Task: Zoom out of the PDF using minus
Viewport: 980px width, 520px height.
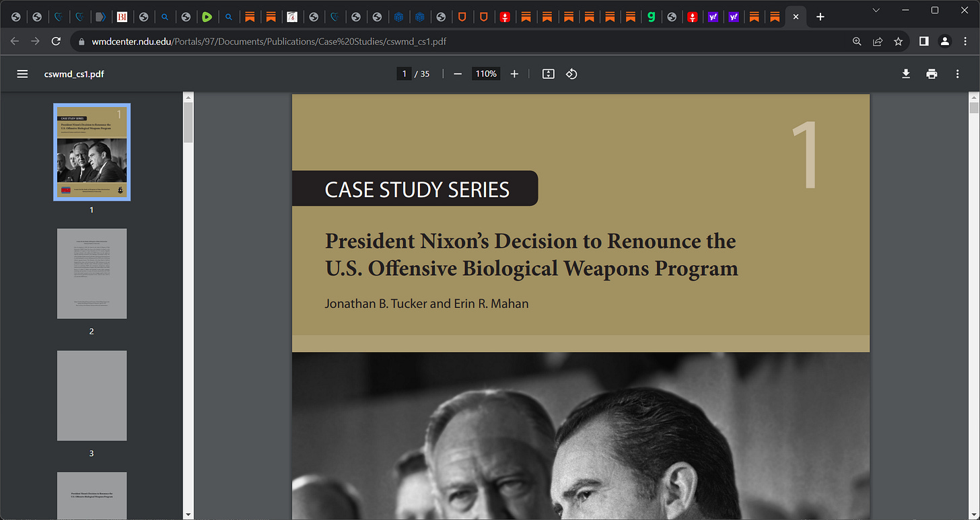Action: [458, 74]
